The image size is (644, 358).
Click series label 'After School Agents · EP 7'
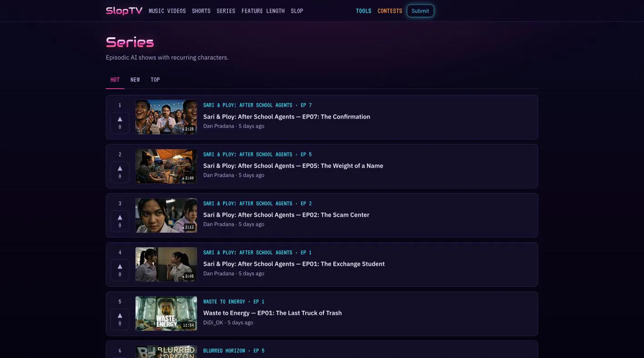tap(258, 105)
